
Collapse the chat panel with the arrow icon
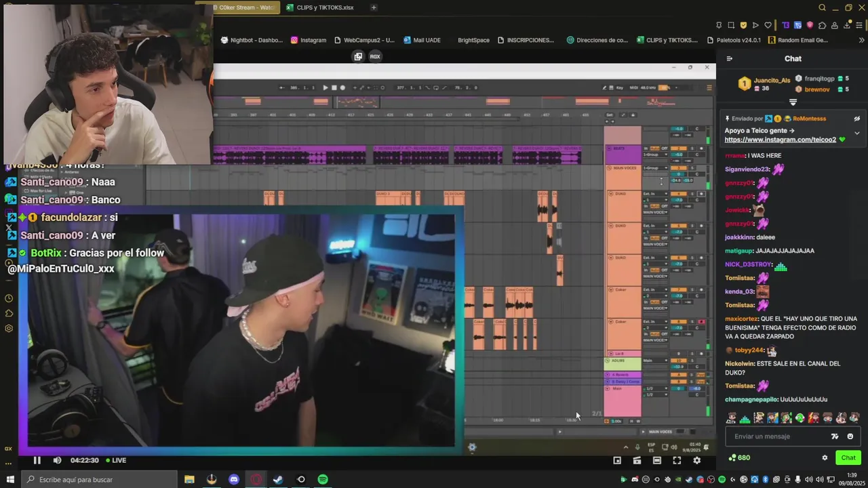click(730, 59)
